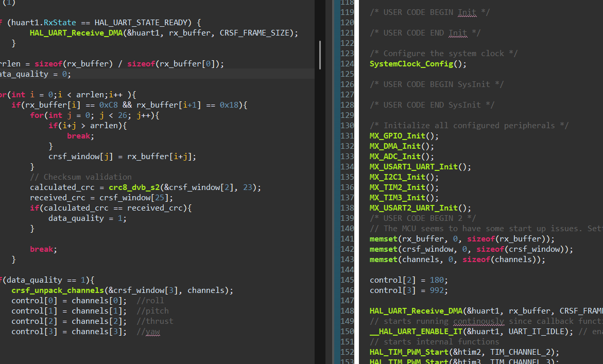Click SystemClock_Config(); call
603x364 pixels.
tap(418, 64)
